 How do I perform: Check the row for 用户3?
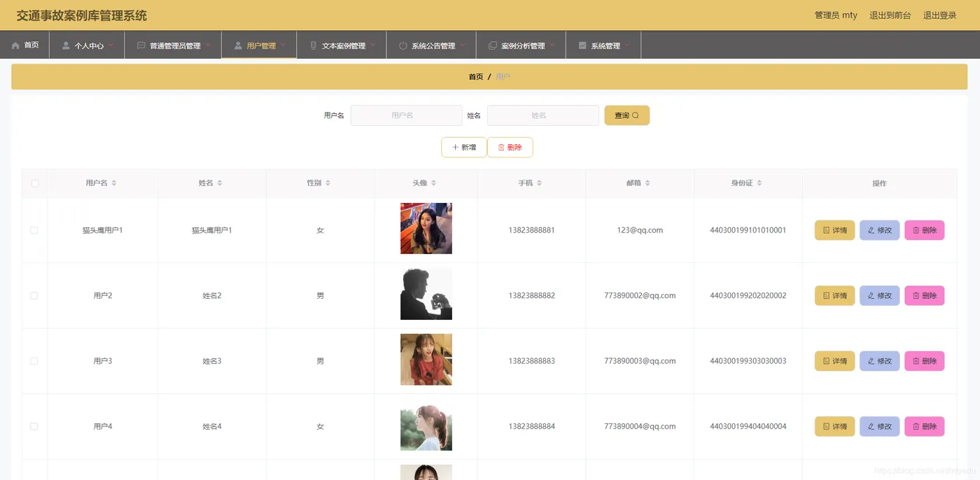34,361
